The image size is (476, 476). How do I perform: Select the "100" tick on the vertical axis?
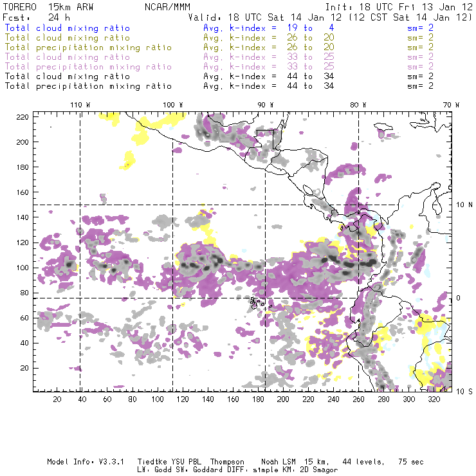tap(23, 268)
